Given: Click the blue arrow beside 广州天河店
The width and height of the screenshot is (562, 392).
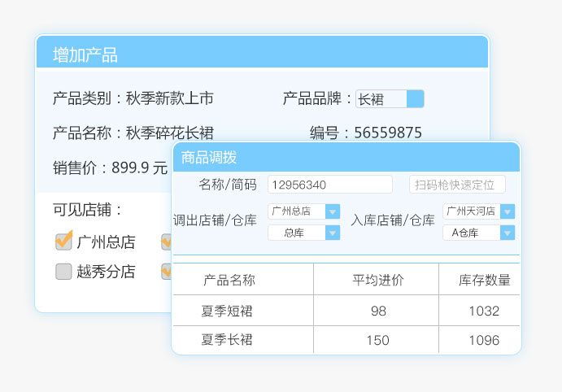Looking at the screenshot, I should pos(508,211).
